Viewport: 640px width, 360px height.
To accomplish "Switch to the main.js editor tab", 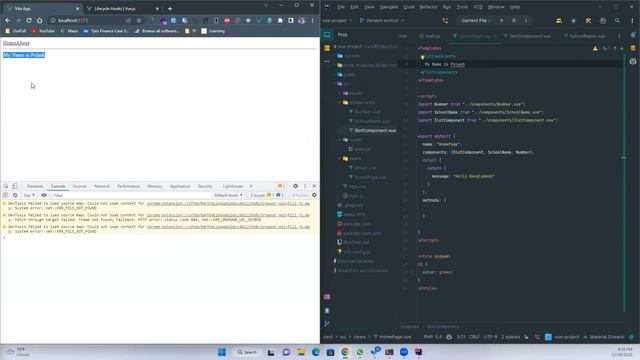I will (x=430, y=36).
